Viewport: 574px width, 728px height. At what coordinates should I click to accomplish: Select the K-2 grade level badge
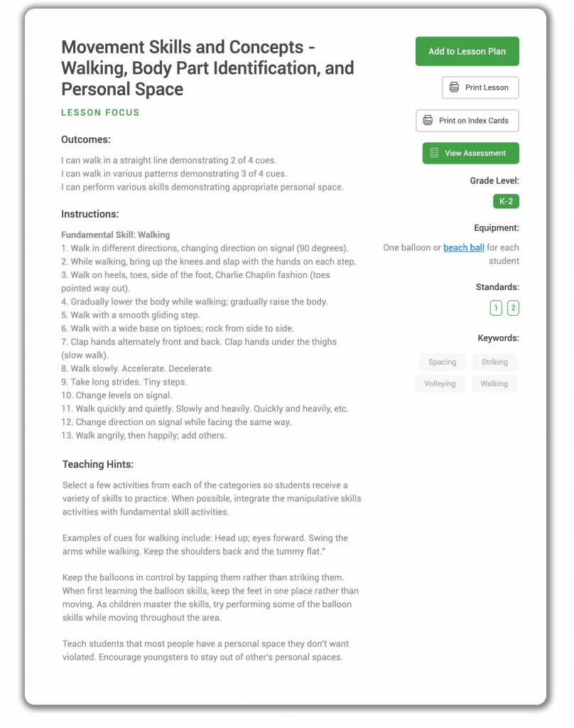(506, 201)
